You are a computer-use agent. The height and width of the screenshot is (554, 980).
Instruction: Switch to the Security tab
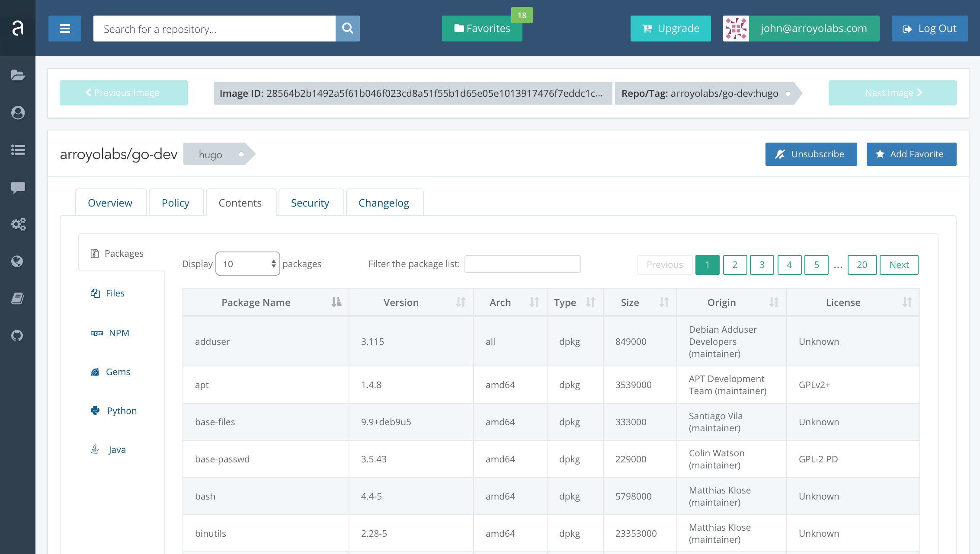click(x=310, y=202)
